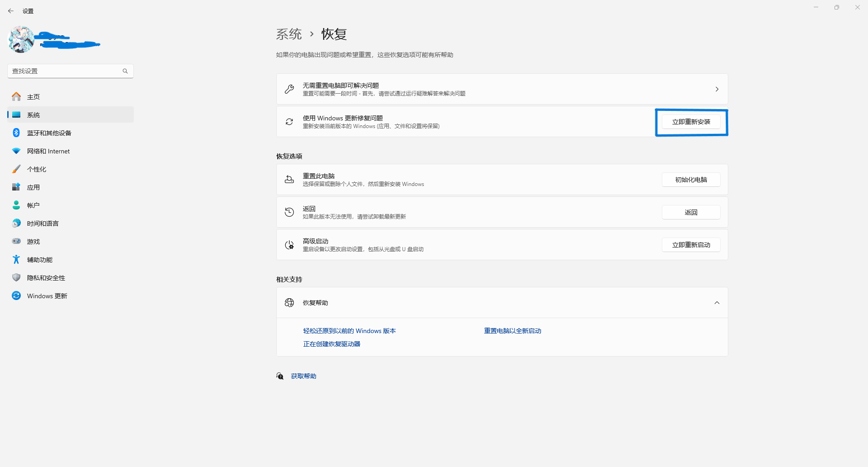Click the 查找设置 search field
Screen dimensions: 868x467
tap(71, 71)
